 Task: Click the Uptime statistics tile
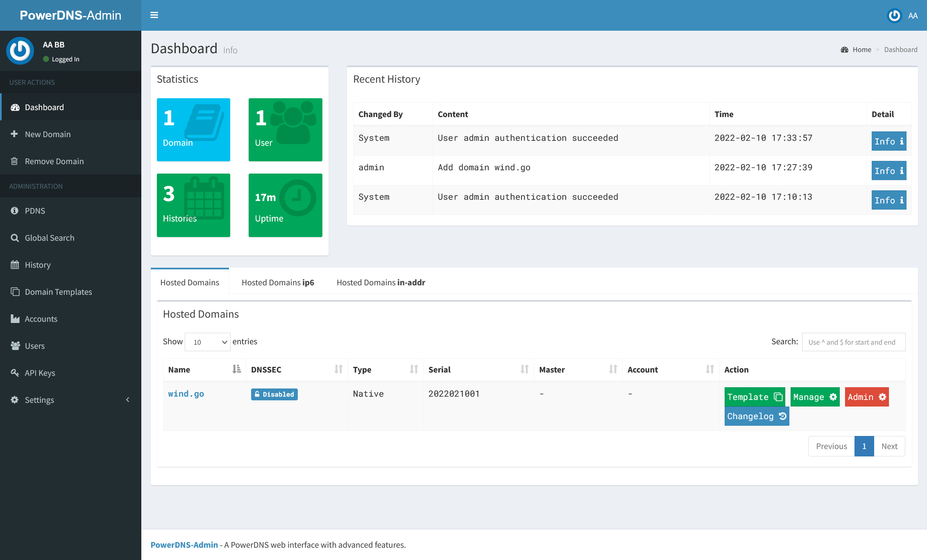point(286,205)
